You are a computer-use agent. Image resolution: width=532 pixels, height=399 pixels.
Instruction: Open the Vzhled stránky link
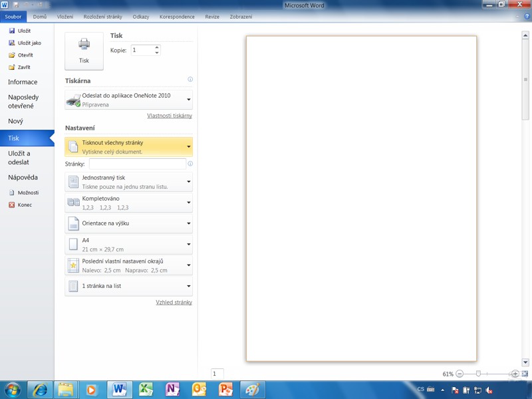[174, 303]
